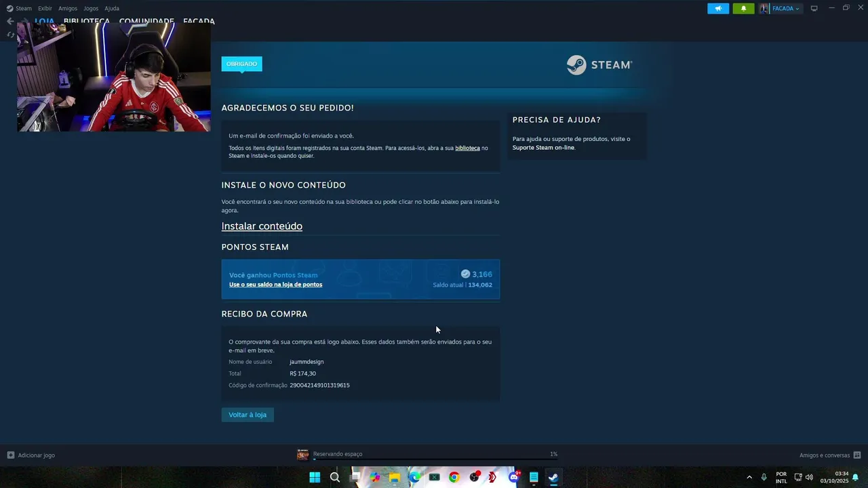The width and height of the screenshot is (868, 488).
Task: Click Adicionar jogo button
Action: click(x=31, y=455)
